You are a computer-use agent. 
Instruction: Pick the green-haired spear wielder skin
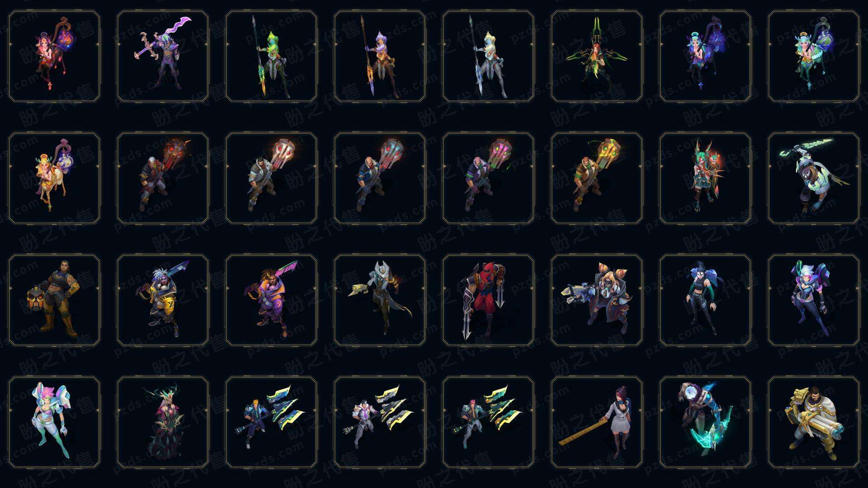(271, 56)
